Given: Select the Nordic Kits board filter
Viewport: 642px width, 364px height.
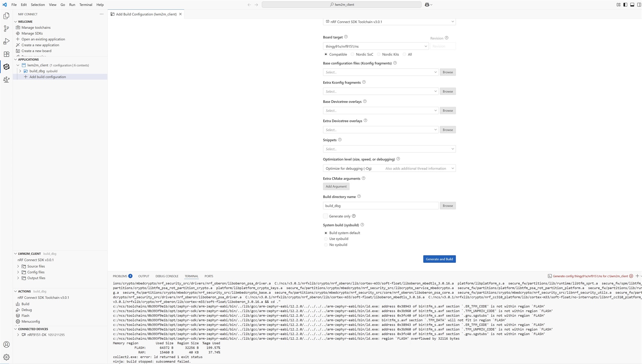Looking at the screenshot, I should click(x=379, y=54).
